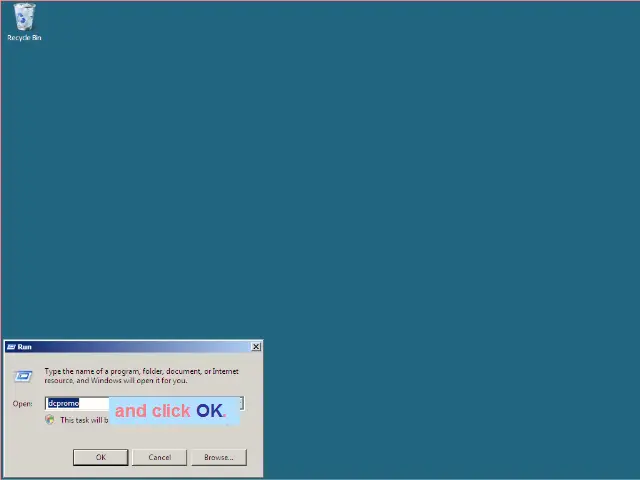Click the UAC shield icon
The image size is (640, 480).
(x=50, y=420)
